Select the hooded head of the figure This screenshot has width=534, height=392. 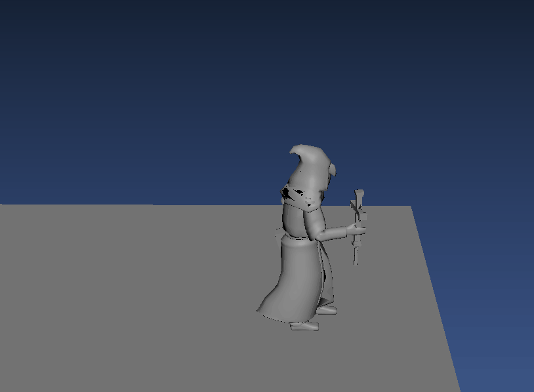coord(310,172)
